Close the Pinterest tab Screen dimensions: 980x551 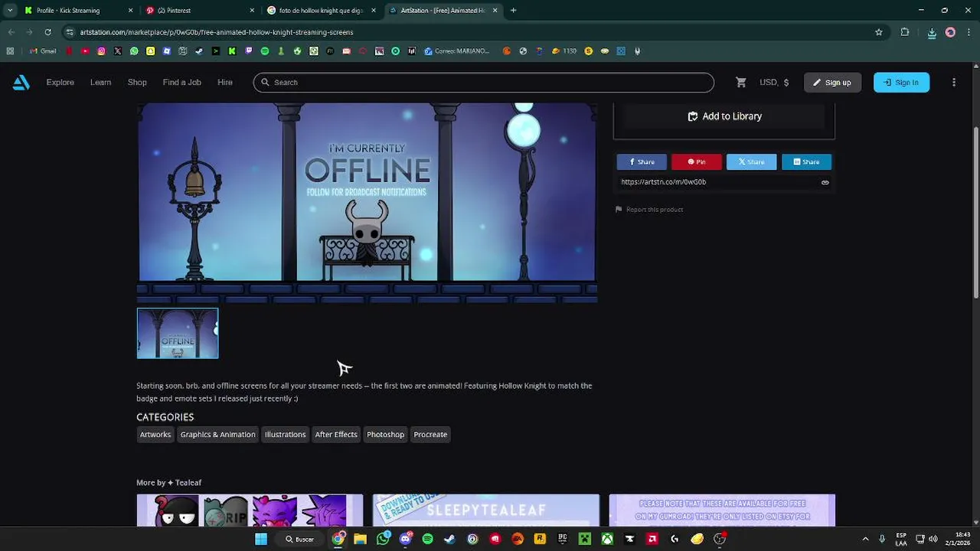[x=252, y=10]
